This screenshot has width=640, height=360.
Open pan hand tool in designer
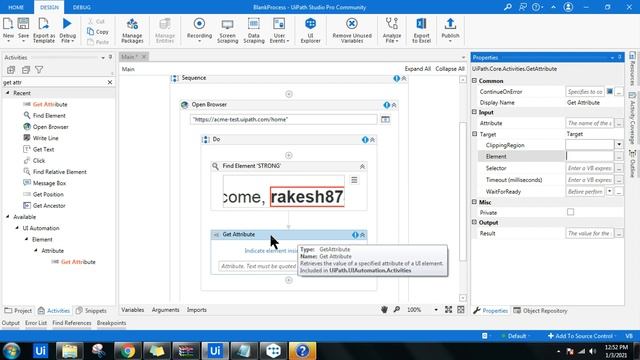[x=384, y=310]
